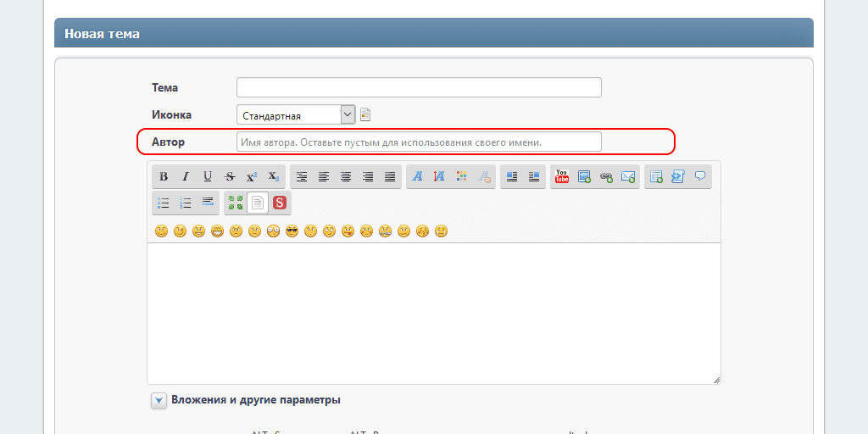
Task: Apply strikethrough formatting
Action: 230,177
